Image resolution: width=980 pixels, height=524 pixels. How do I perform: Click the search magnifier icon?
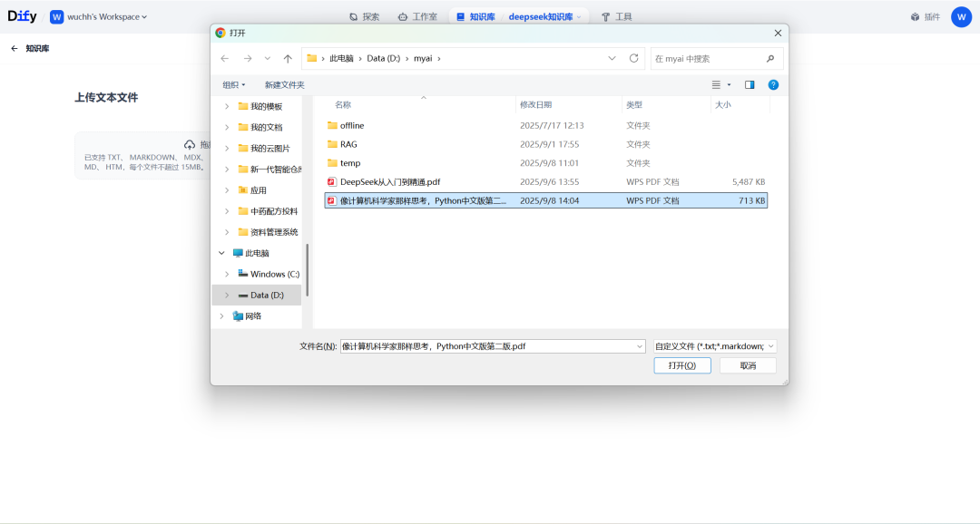click(x=770, y=58)
